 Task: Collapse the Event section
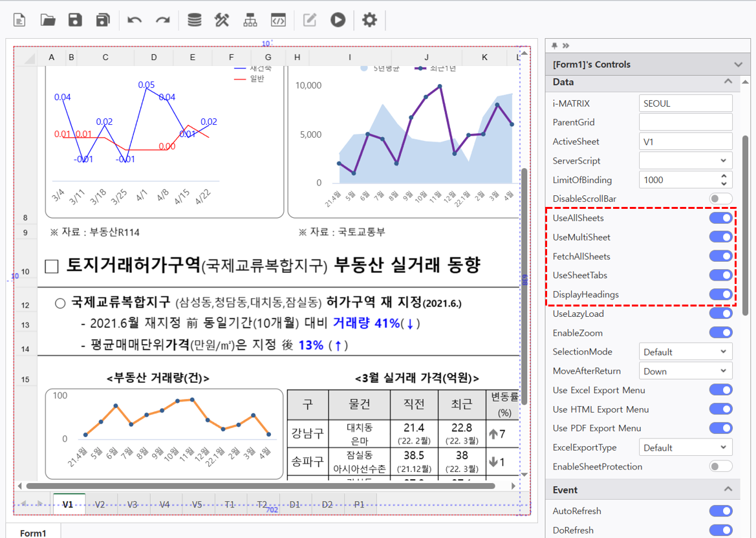pyautogui.click(x=728, y=490)
